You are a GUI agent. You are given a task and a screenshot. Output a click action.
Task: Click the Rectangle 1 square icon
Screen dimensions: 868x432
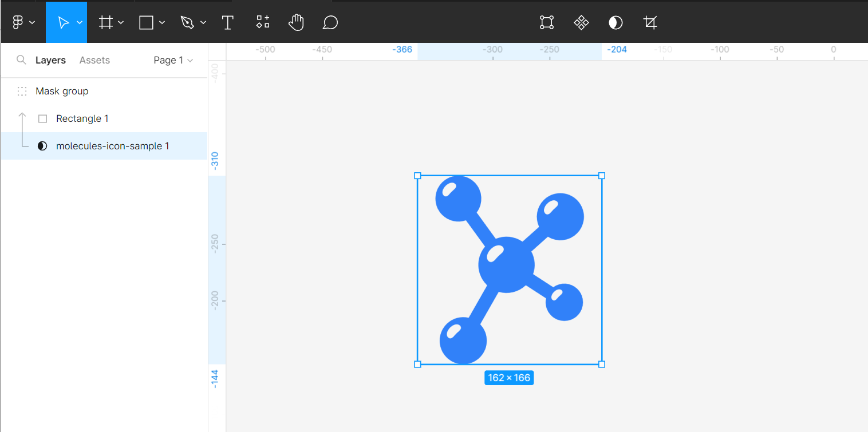[42, 118]
